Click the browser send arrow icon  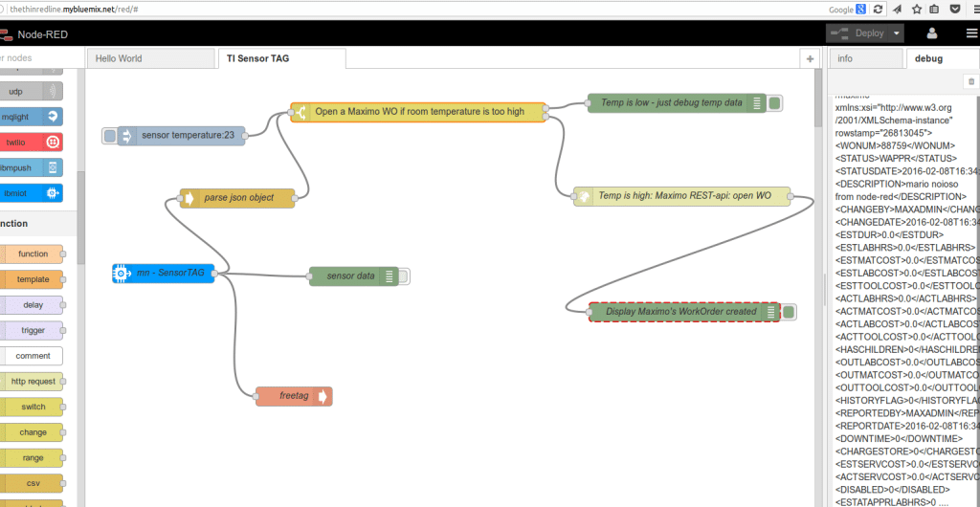click(x=898, y=10)
